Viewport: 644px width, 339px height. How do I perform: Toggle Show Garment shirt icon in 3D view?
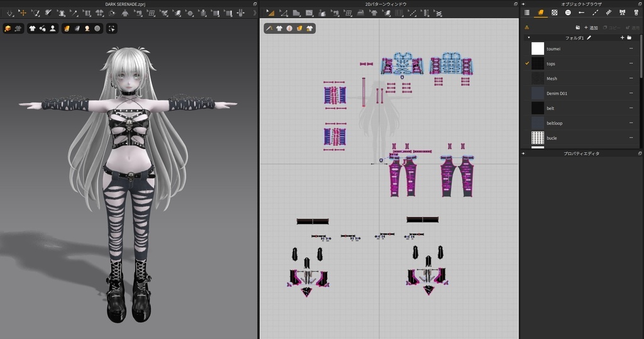[x=32, y=28]
